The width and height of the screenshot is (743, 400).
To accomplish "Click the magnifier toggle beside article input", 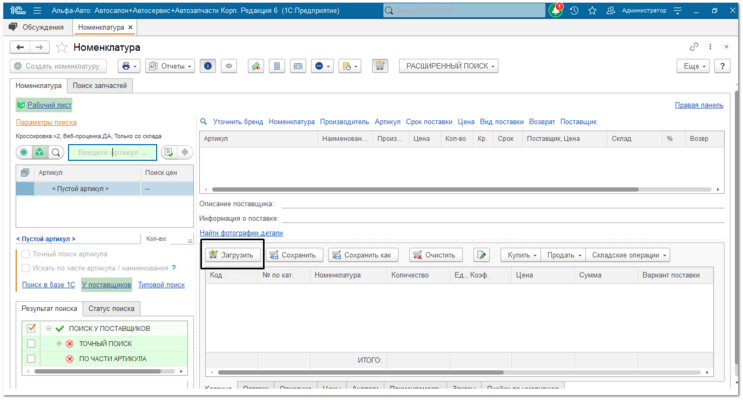I will [x=56, y=152].
